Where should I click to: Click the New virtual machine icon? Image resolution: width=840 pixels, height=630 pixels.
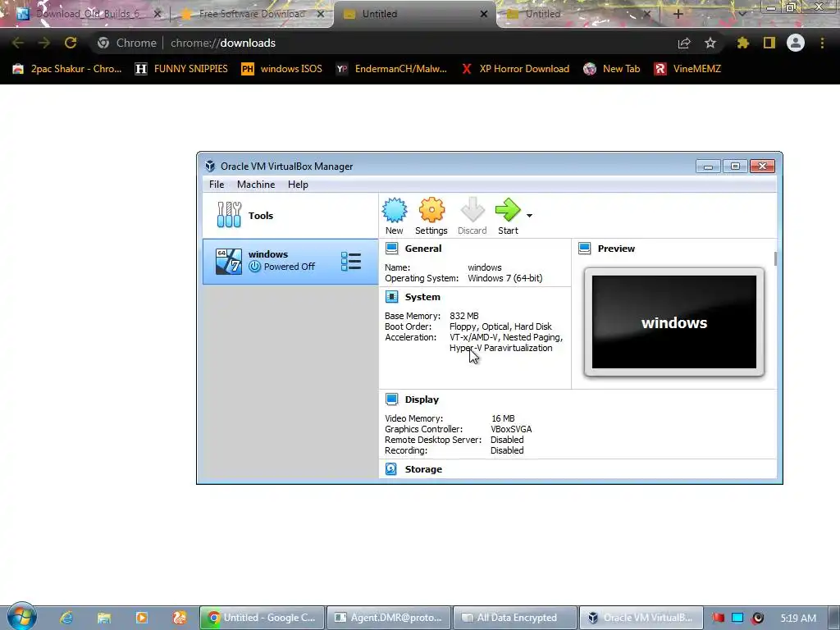tap(395, 216)
